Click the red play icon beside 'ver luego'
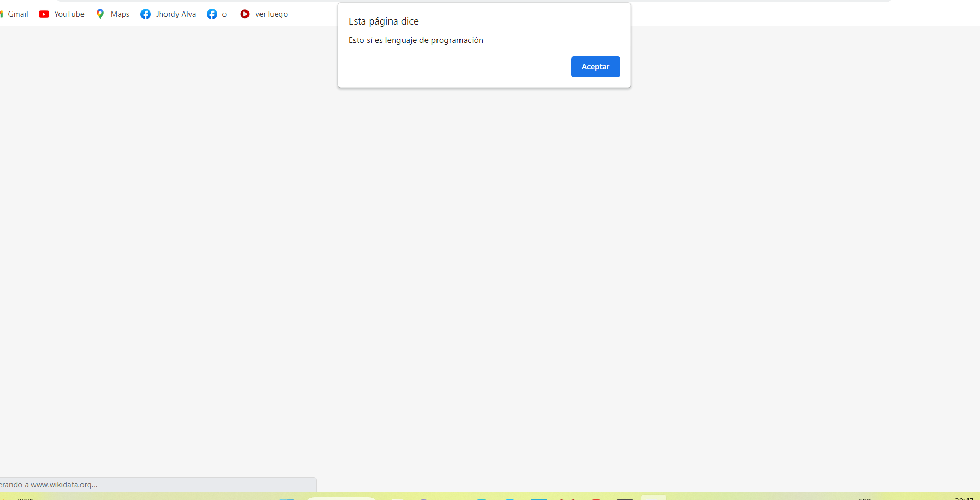This screenshot has width=980, height=500. pos(245,14)
